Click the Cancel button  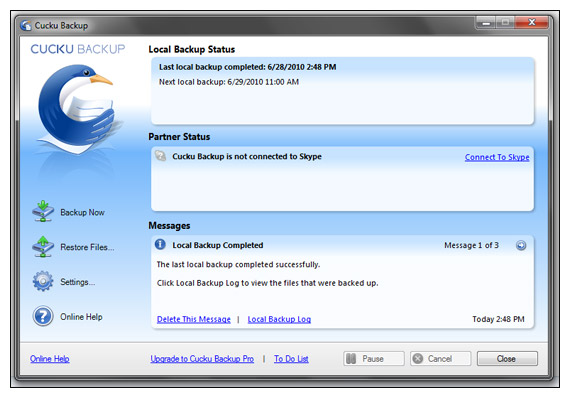click(441, 359)
